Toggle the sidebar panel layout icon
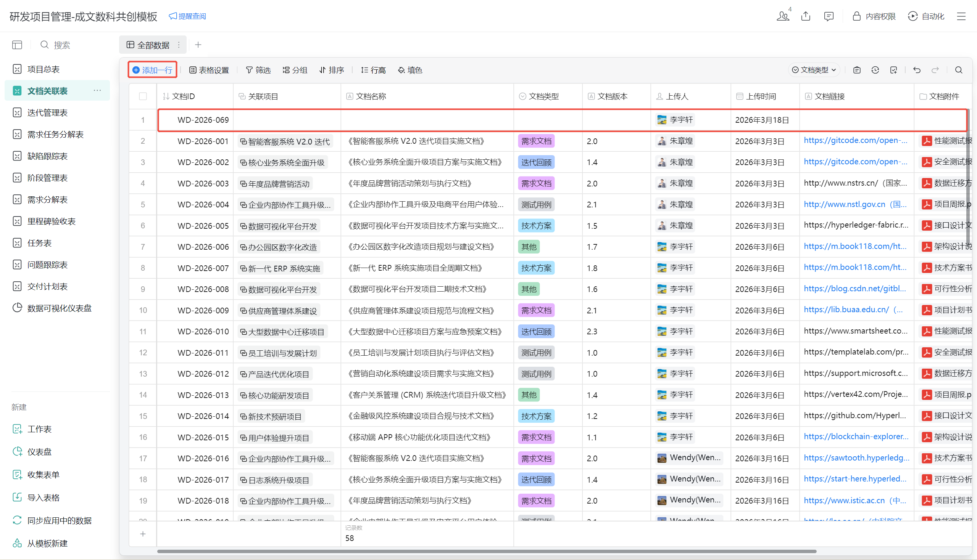This screenshot has height=560, width=977. coord(17,45)
